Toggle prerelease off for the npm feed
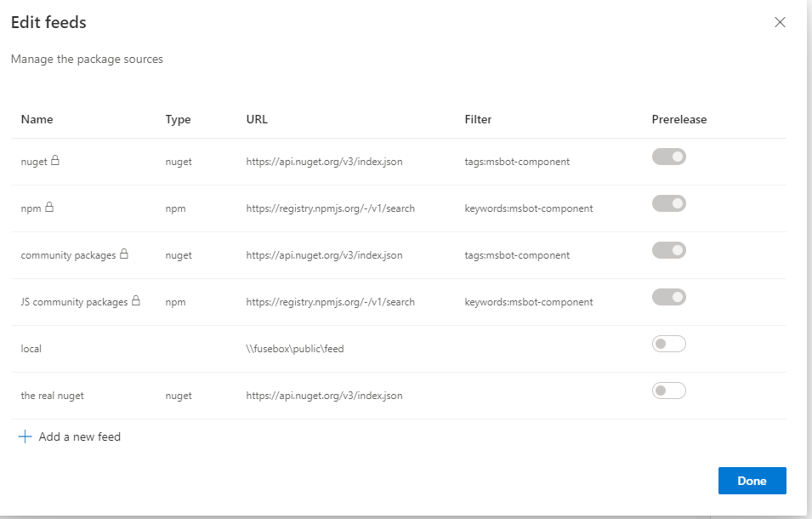Image resolution: width=812 pixels, height=519 pixels. click(668, 203)
